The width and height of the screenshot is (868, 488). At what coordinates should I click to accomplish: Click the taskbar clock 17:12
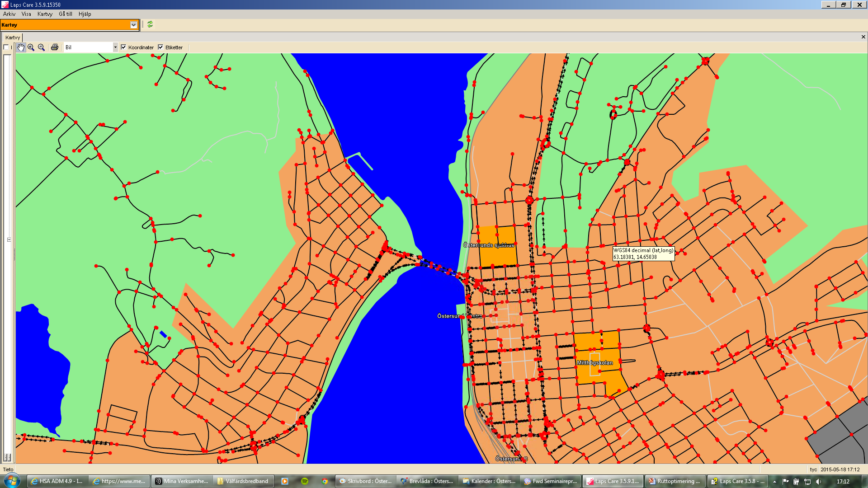pos(843,481)
